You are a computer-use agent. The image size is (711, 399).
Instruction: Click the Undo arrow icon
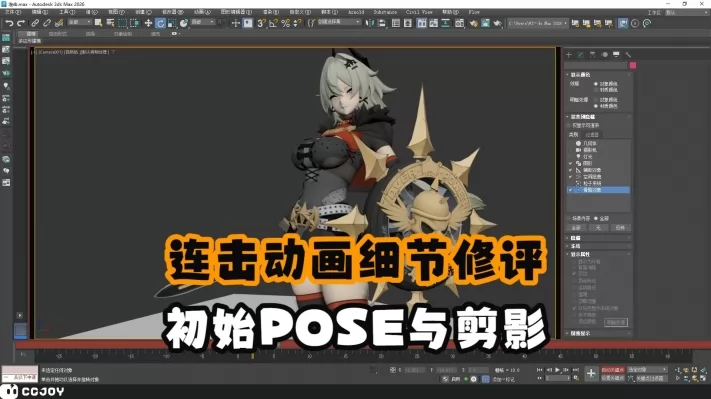point(9,23)
